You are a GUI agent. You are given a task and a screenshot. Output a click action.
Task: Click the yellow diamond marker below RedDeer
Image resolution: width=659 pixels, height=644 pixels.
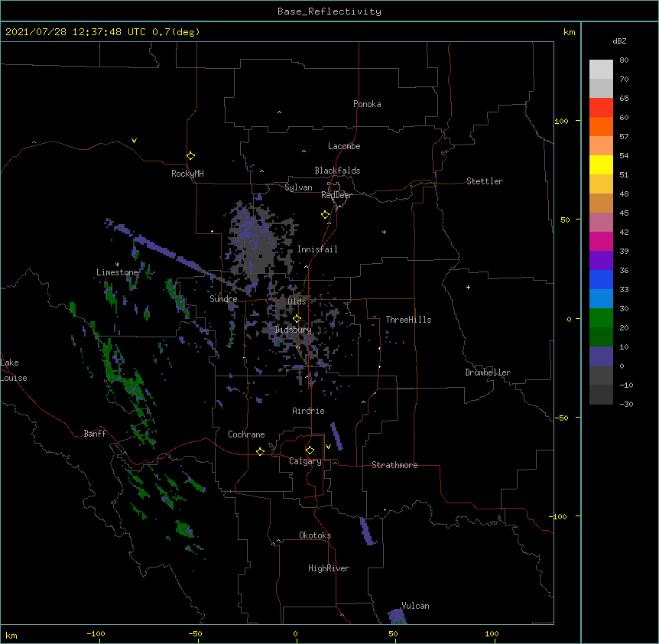(325, 215)
